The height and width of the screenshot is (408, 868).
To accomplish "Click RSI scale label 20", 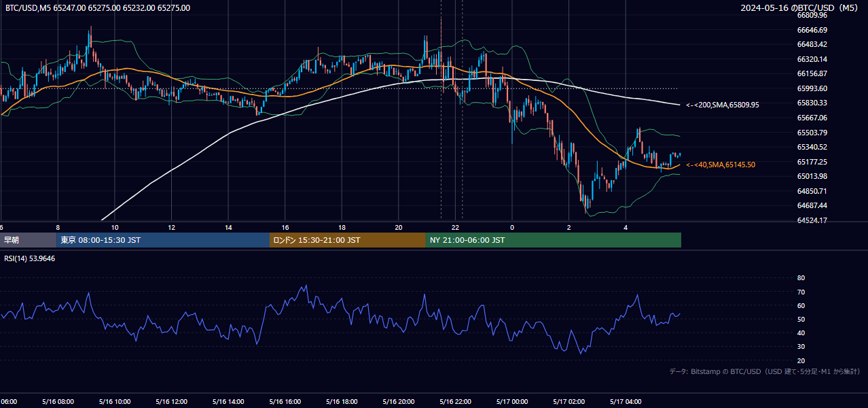I will [801, 360].
